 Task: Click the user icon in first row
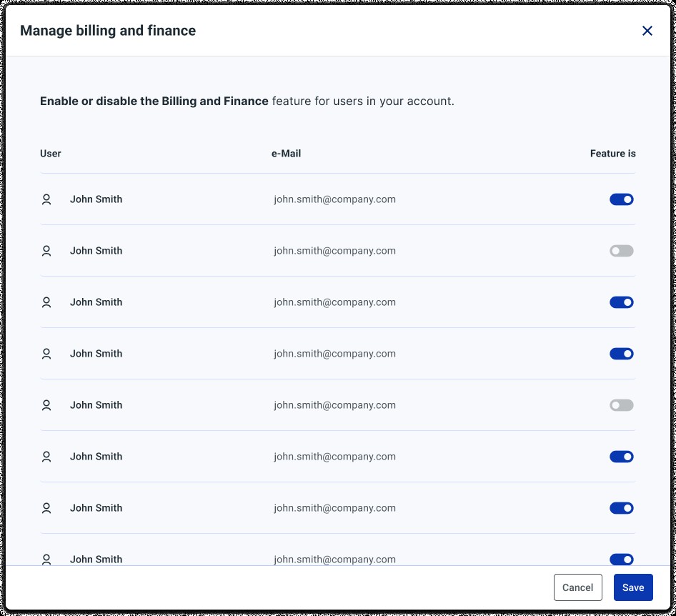pyautogui.click(x=46, y=199)
